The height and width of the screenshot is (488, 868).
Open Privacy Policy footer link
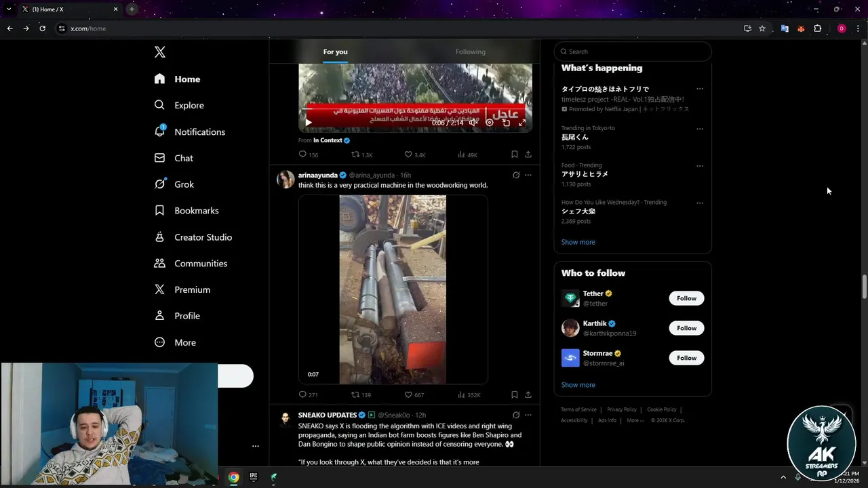tap(622, 409)
